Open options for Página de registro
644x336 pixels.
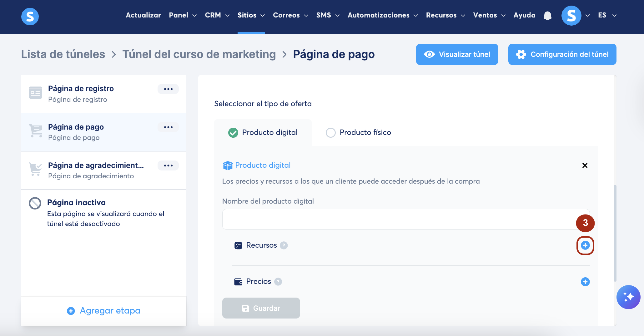(168, 89)
